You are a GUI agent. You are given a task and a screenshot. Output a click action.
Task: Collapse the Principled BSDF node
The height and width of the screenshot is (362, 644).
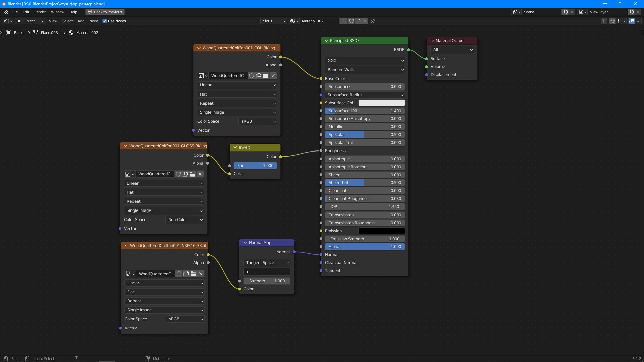tap(326, 41)
